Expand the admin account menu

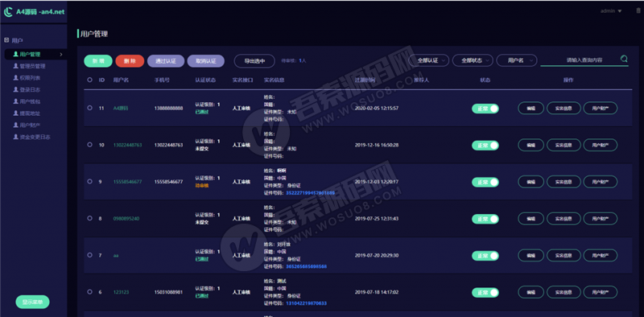(611, 11)
